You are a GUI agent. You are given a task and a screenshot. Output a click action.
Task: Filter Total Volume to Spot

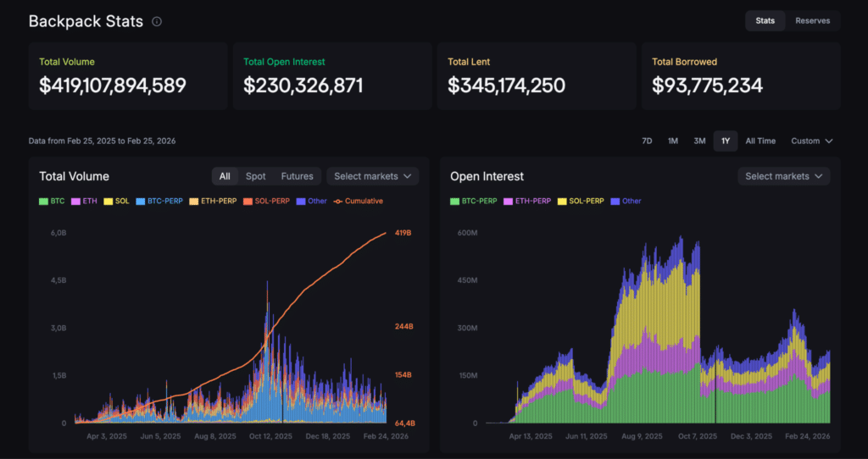(x=255, y=176)
